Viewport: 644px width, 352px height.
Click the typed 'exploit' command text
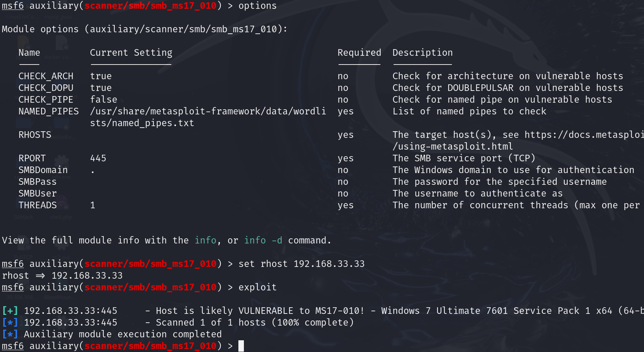pos(257,287)
